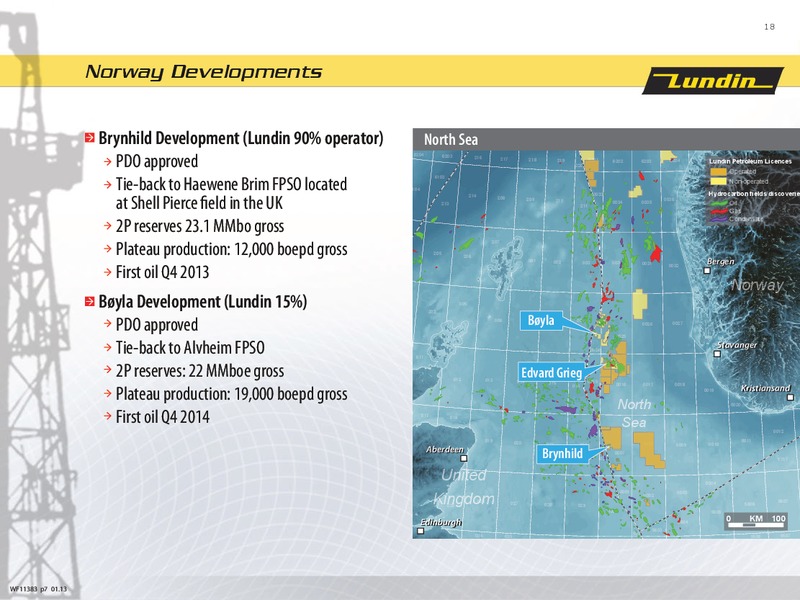Click heading "Brynhild Development (Lundin 90% operator)"
Screen dimensions: 800x600
(x=241, y=138)
